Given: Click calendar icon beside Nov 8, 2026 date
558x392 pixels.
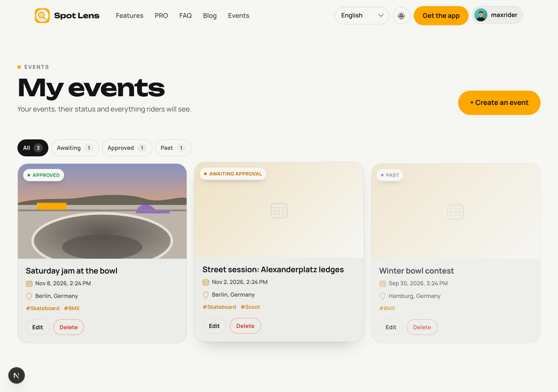Looking at the screenshot, I should pos(29,283).
